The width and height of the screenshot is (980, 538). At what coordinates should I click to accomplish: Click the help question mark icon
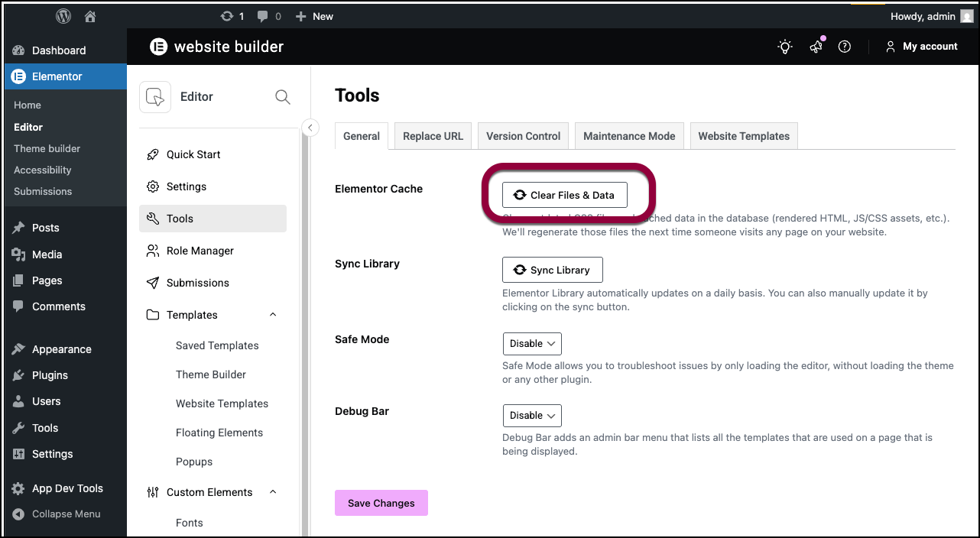coord(845,47)
